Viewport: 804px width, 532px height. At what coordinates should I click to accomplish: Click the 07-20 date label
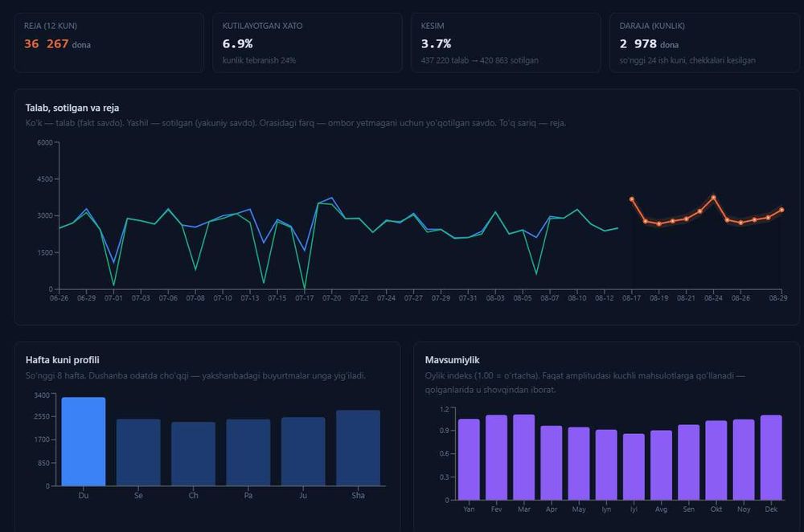(332, 298)
